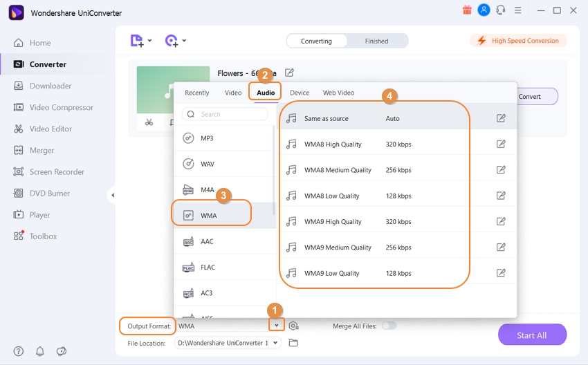The image size is (588, 365).
Task: Open the hamburger menu icon
Action: tap(518, 10)
